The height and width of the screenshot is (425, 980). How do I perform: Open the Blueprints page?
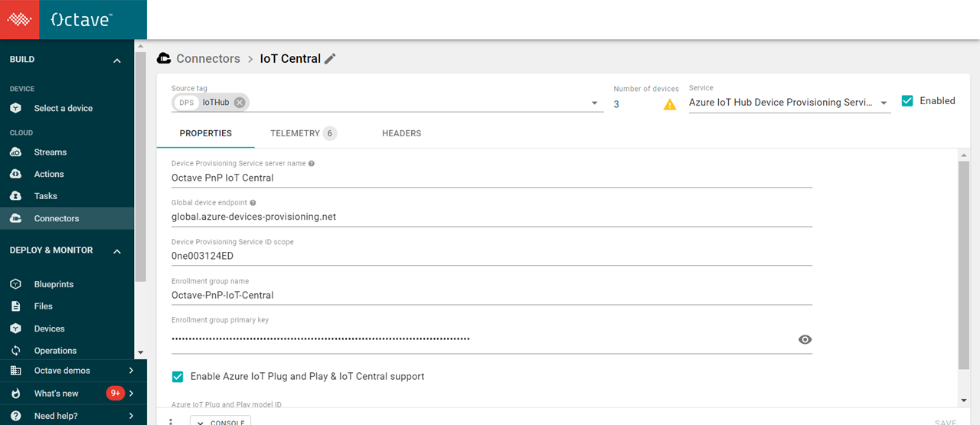tap(54, 284)
